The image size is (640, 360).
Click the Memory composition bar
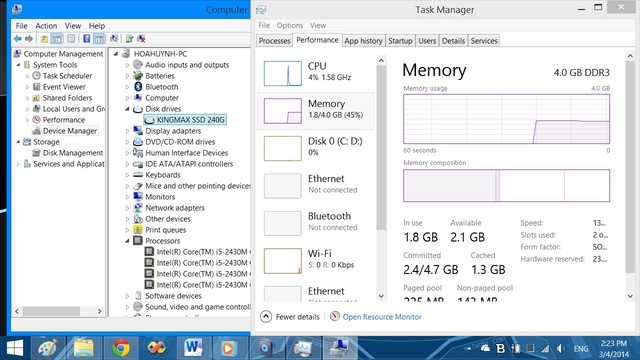507,186
